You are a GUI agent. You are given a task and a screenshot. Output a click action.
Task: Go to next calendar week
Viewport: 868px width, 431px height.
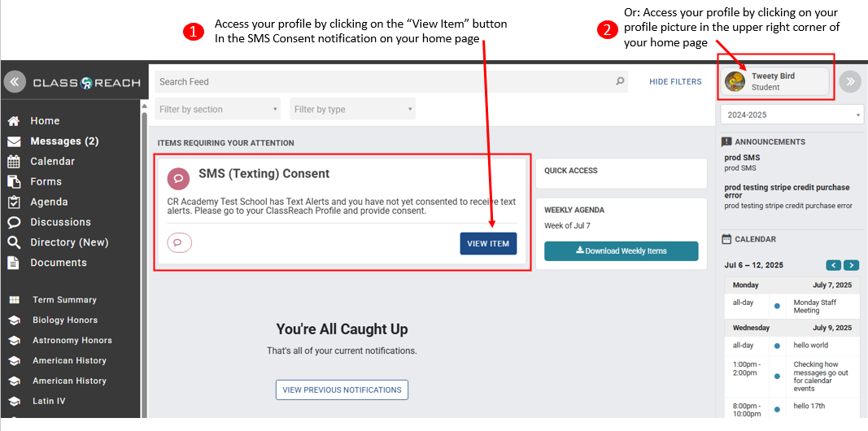point(852,265)
